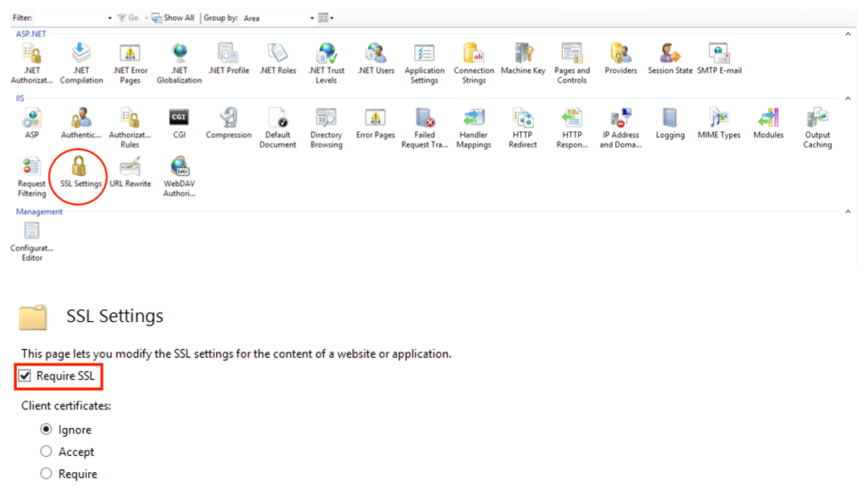The image size is (868, 489).
Task: Toggle the Require SSL checkbox
Action: point(25,376)
